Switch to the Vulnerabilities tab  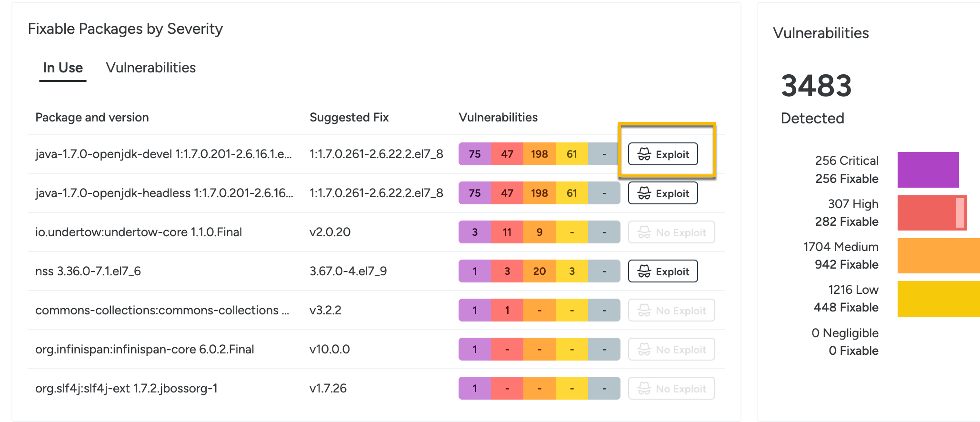pyautogui.click(x=150, y=68)
